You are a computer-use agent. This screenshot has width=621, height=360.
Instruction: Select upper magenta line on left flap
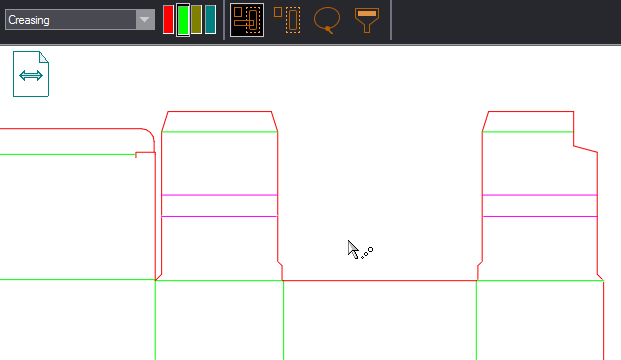point(219,195)
